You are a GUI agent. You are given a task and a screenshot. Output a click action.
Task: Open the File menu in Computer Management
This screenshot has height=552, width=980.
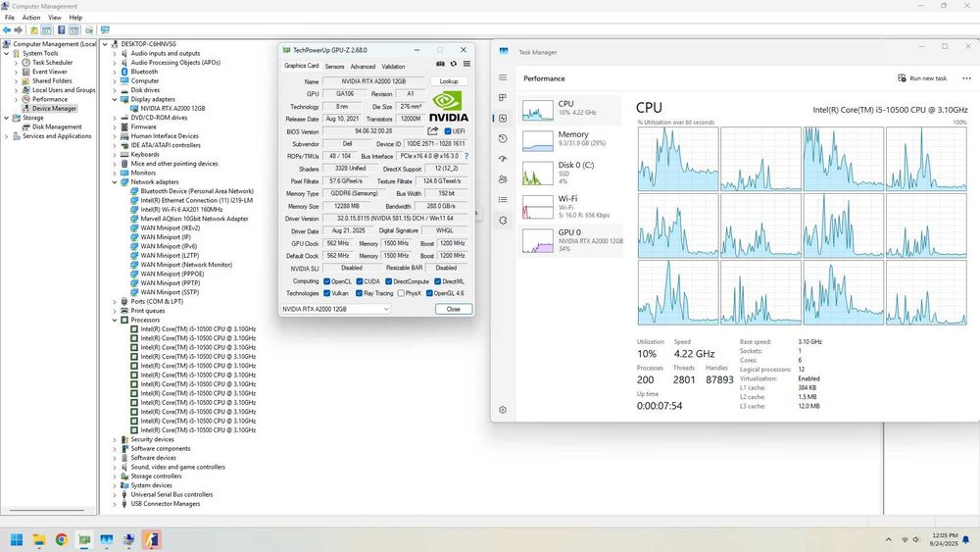pyautogui.click(x=10, y=18)
